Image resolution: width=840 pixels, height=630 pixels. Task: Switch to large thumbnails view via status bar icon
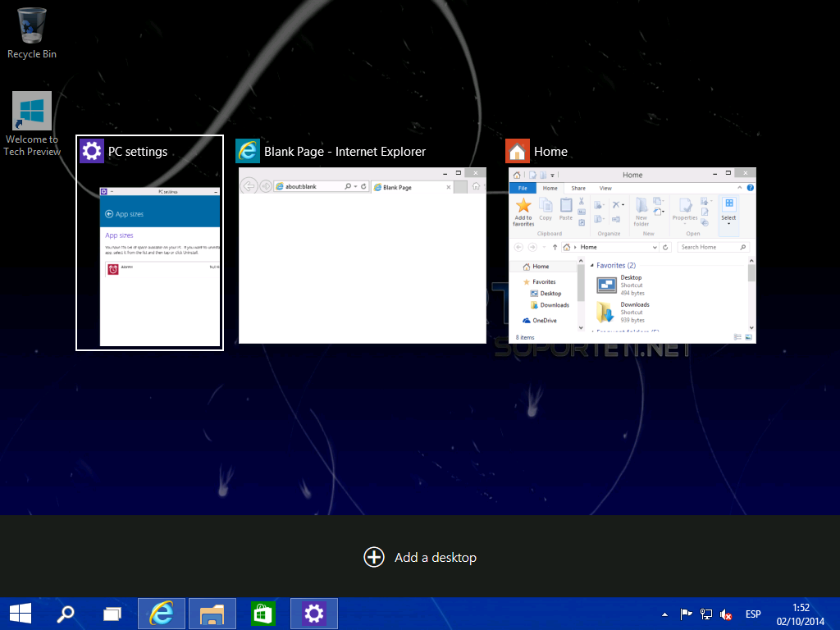coord(747,336)
